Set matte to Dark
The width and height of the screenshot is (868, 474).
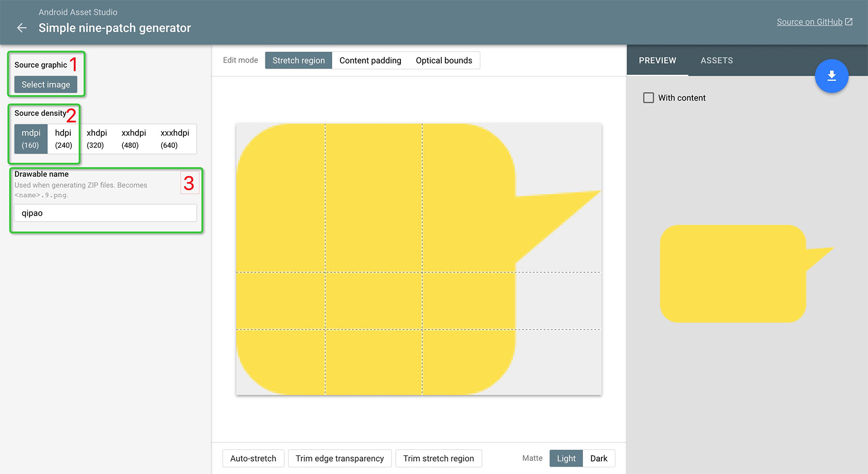click(x=599, y=458)
